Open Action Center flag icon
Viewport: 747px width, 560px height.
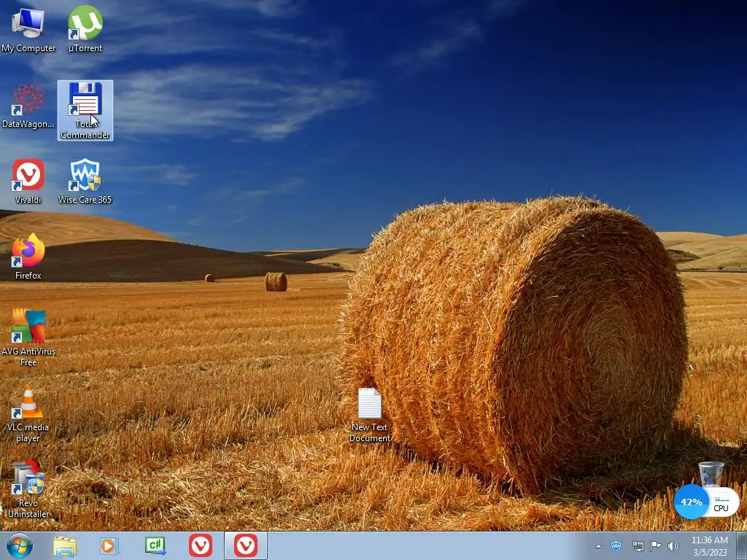point(656,545)
